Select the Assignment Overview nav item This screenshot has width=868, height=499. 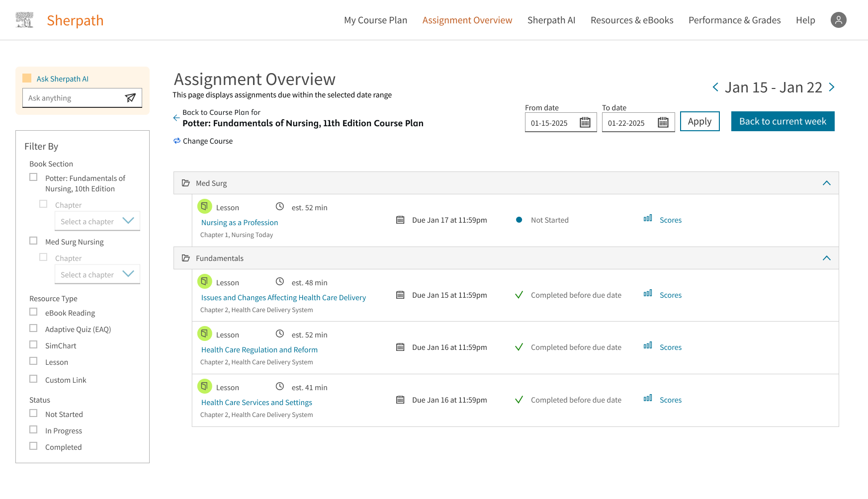coord(467,20)
